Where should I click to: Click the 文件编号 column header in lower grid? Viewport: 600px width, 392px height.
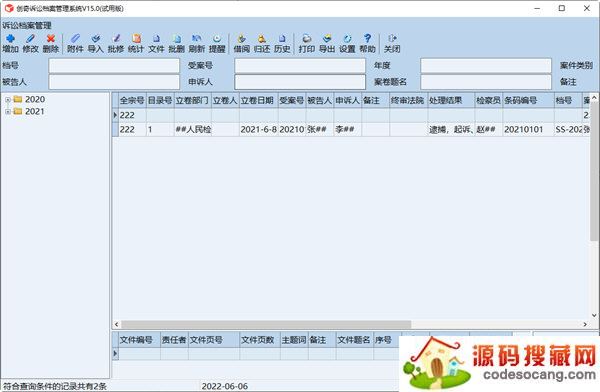[139, 340]
